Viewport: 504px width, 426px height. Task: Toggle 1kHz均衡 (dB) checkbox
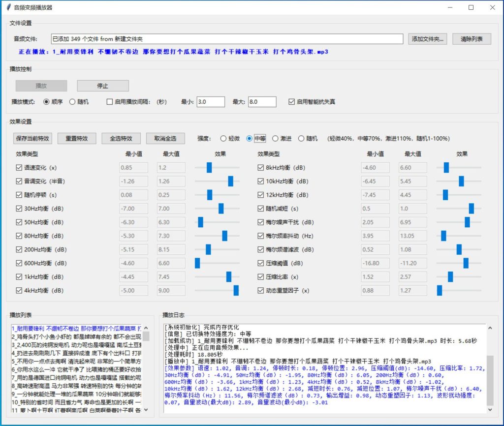point(19,277)
